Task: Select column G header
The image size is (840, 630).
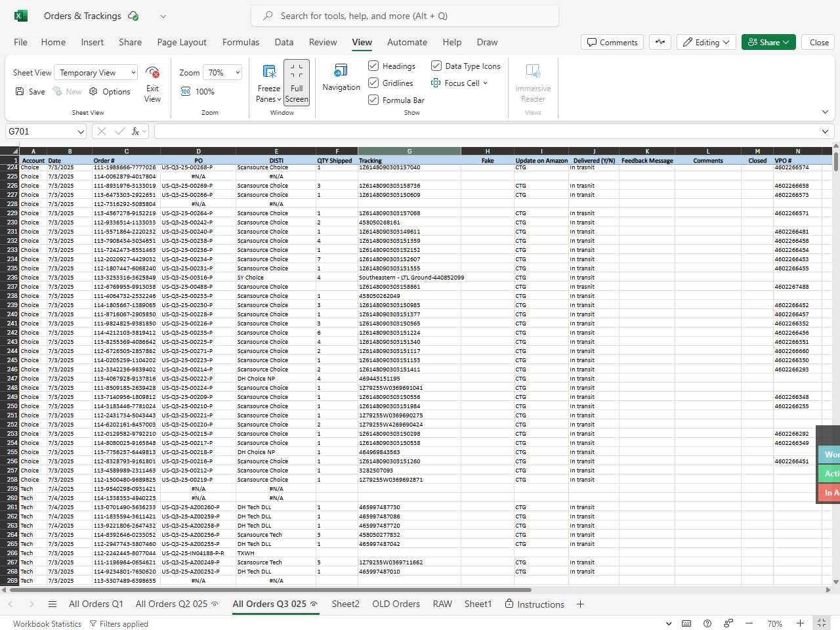Action: click(x=409, y=151)
